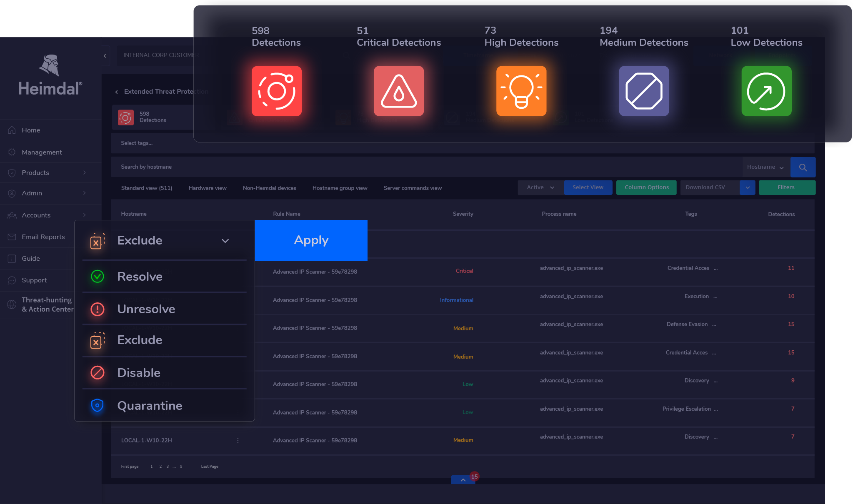
Task: Click the orange High Detections lightbulb icon
Action: [x=521, y=91]
